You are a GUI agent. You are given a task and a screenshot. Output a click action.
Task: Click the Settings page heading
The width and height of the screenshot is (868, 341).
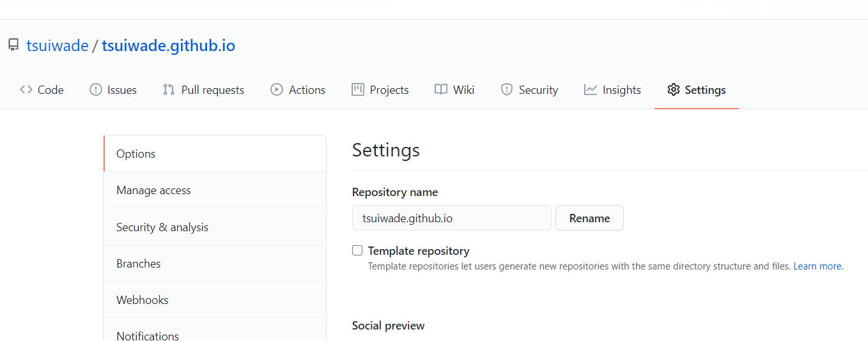pos(386,150)
